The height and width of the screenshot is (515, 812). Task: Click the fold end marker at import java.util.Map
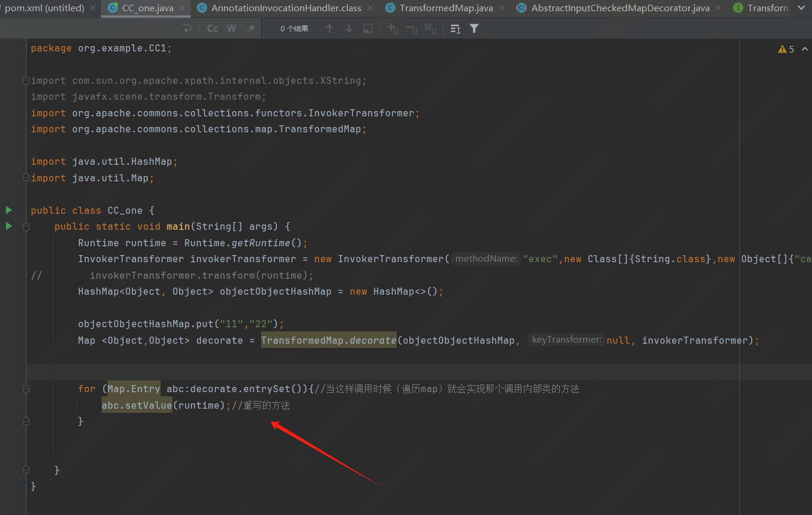[26, 178]
